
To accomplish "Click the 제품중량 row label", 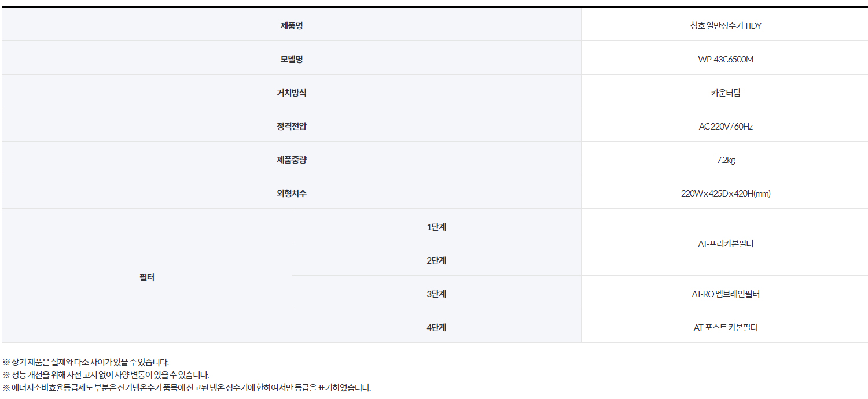I will tap(292, 160).
